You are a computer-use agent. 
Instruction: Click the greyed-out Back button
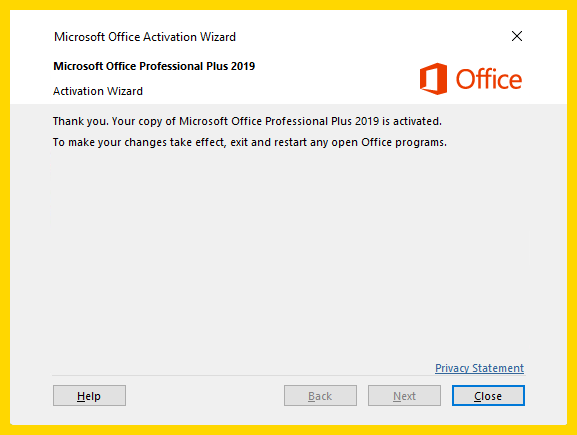[x=320, y=396]
